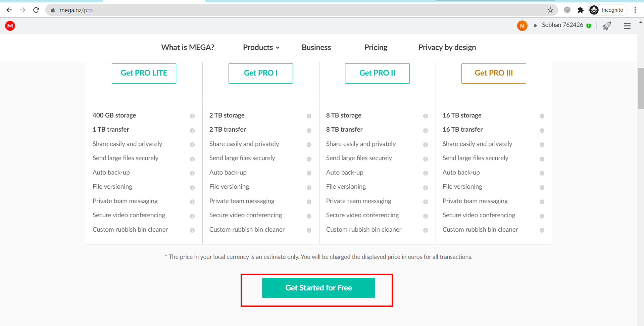This screenshot has width=644, height=326.
Task: Click the red MEGA logo
Action: [10, 26]
